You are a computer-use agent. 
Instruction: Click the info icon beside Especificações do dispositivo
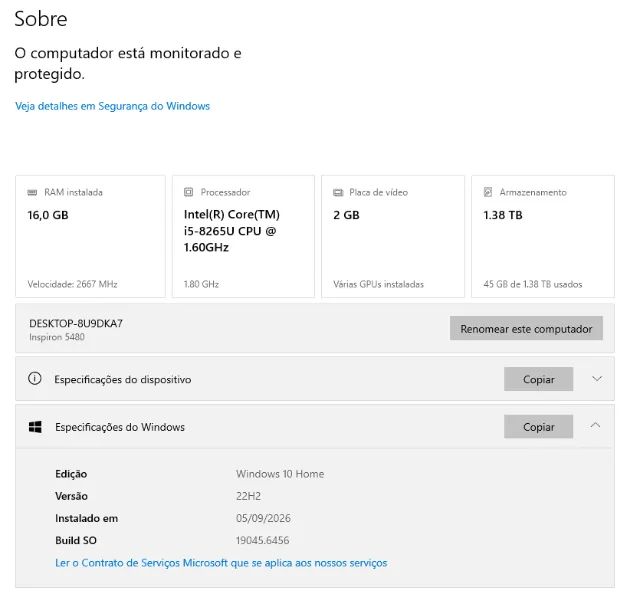click(x=35, y=378)
